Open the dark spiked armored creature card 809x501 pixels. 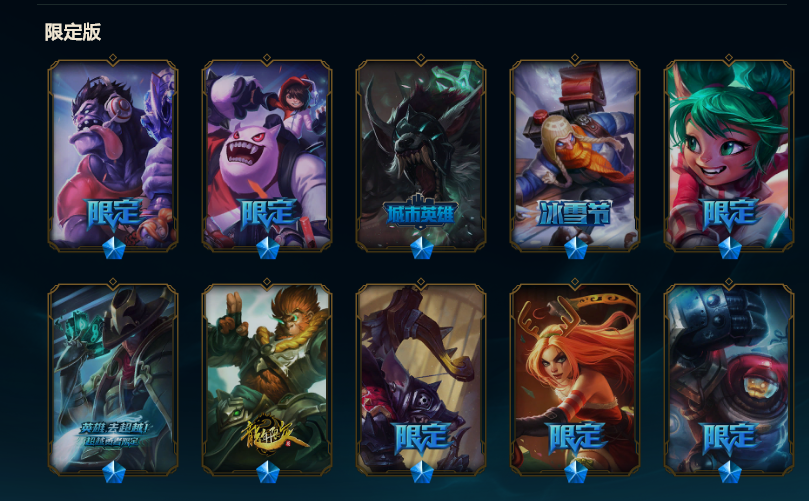pos(420,379)
